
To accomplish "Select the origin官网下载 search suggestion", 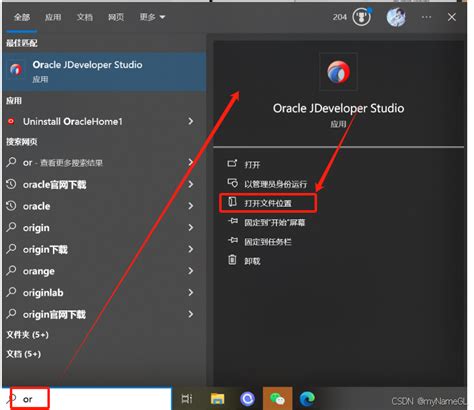I will [54, 314].
